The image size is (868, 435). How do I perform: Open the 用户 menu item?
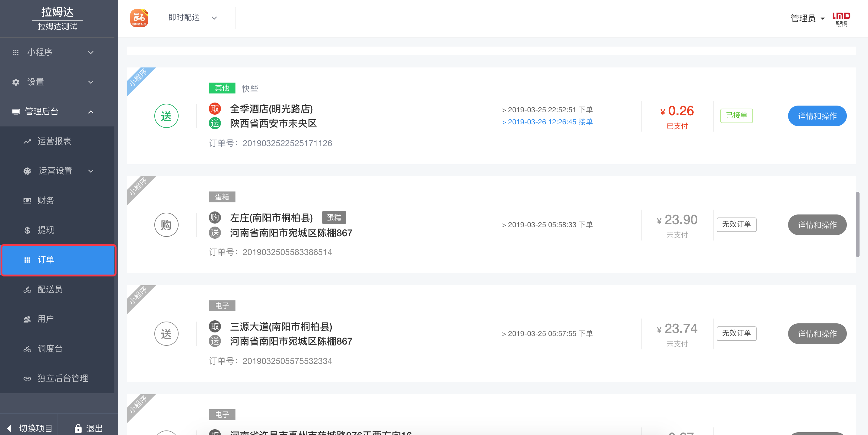tap(57, 319)
